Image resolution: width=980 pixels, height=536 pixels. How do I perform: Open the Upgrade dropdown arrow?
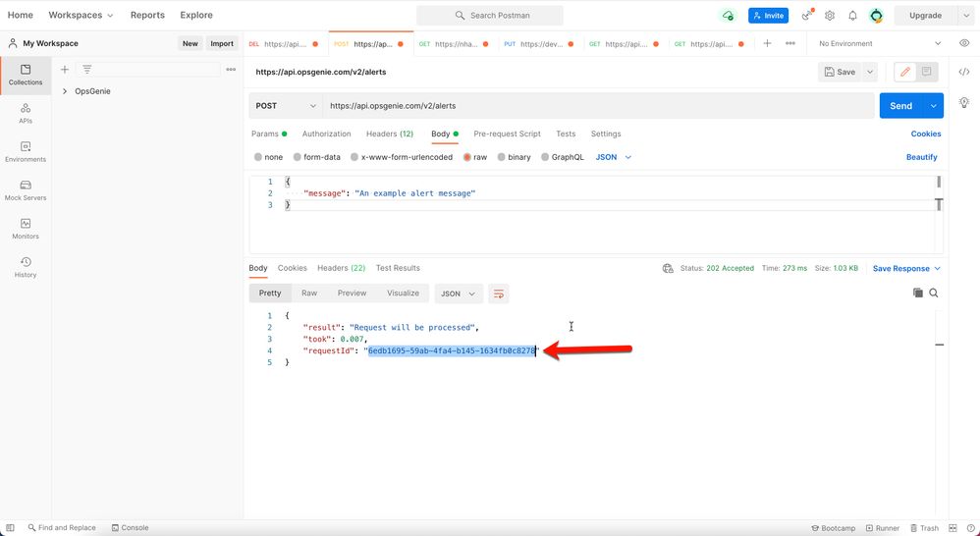click(965, 16)
